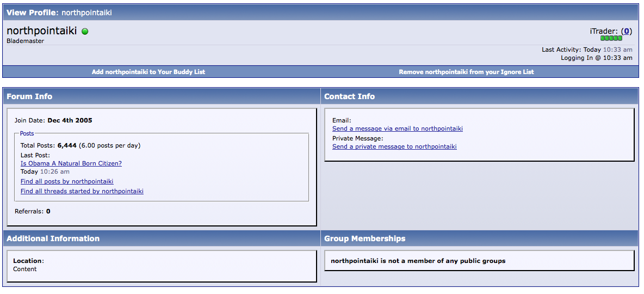Screen dimensions: 644x294
Task: Click the Group Memberships section header
Action: 364,238
